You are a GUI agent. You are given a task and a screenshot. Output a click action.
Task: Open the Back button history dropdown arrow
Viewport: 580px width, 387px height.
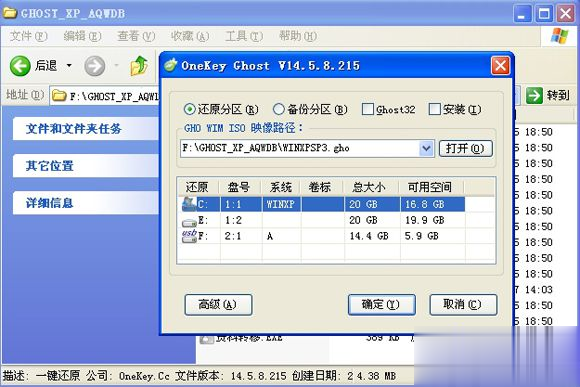click(x=69, y=66)
